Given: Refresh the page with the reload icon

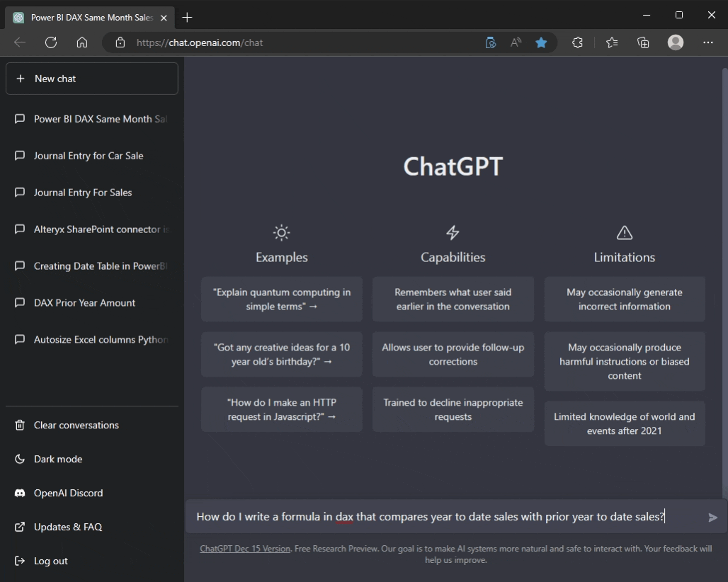Looking at the screenshot, I should click(50, 42).
